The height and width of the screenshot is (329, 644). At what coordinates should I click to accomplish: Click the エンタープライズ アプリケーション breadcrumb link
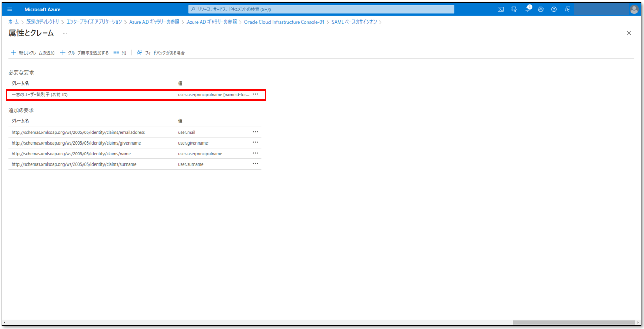pos(94,22)
